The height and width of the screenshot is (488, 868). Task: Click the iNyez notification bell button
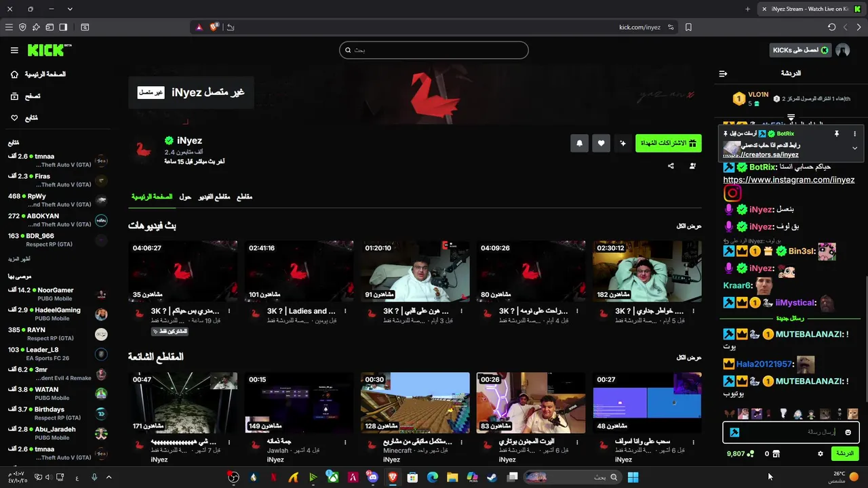click(x=579, y=143)
